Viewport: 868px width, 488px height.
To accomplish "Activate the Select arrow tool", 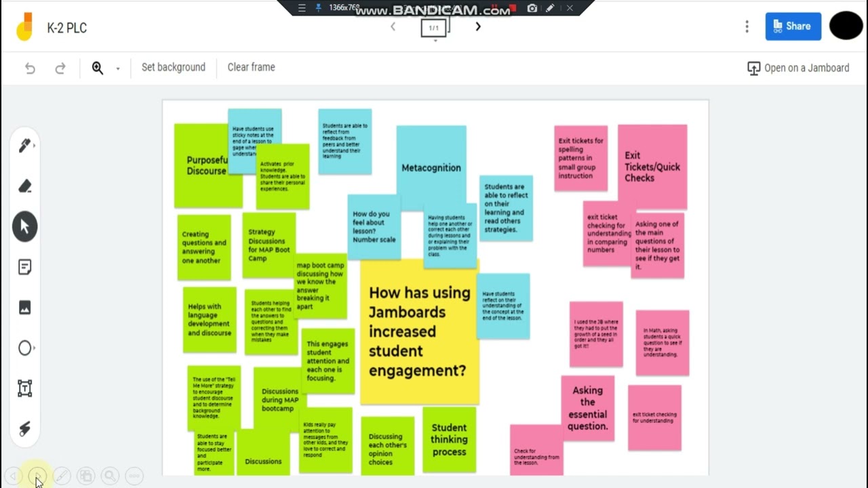I will (x=25, y=226).
